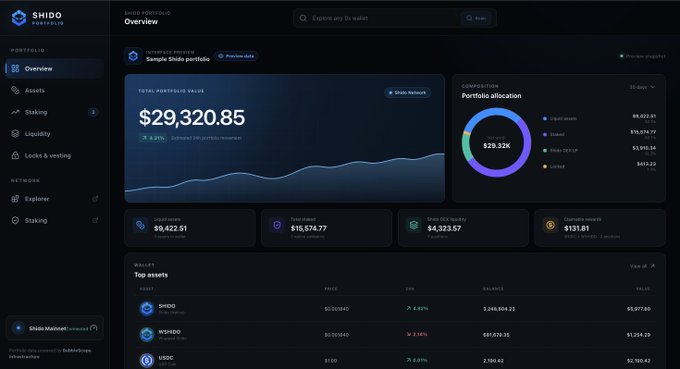The width and height of the screenshot is (680, 369).
Task: Click the portfolio value area chart
Action: point(284,176)
